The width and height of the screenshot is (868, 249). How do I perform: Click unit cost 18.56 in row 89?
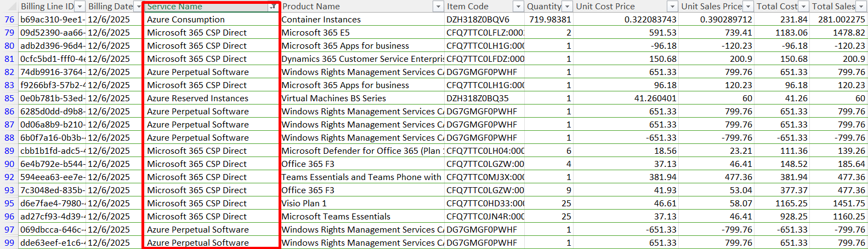tap(626, 151)
